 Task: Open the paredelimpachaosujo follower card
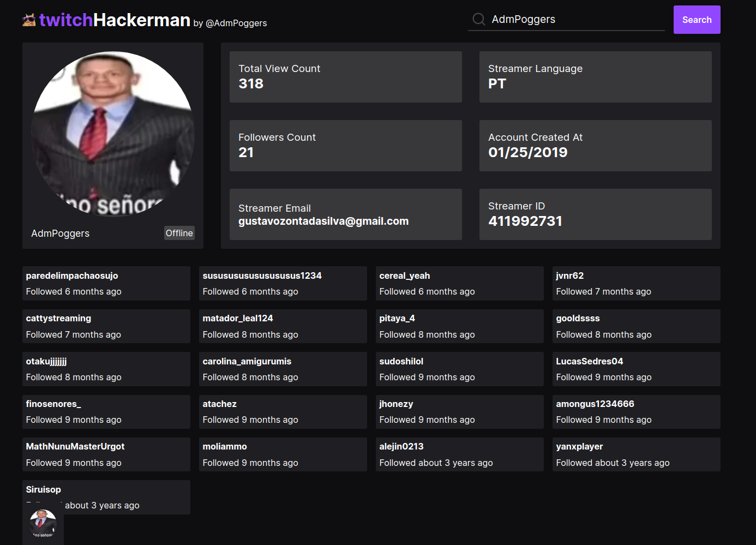[x=106, y=283]
